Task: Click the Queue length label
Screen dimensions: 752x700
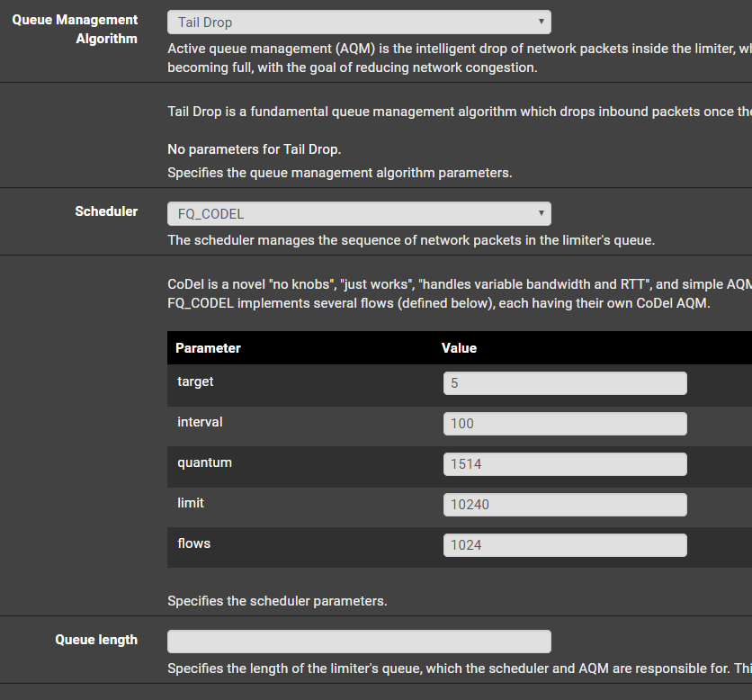Action: pos(96,640)
